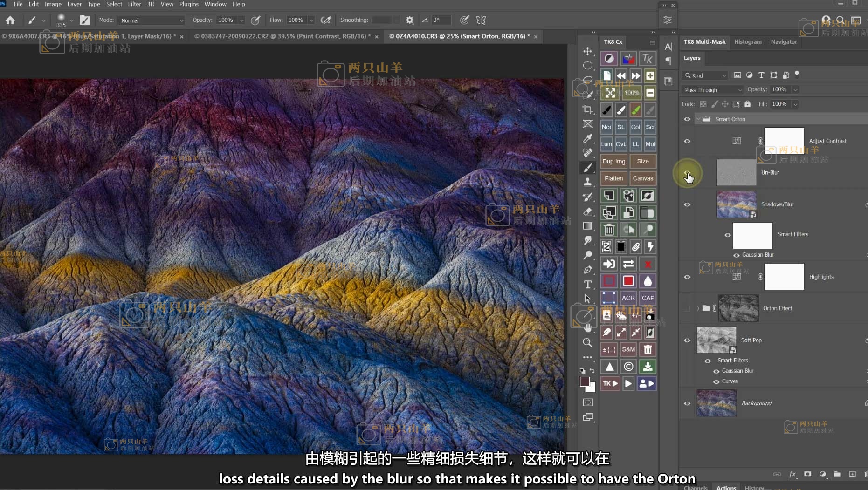
Task: Hide the Shadows/Blur layer
Action: [687, 204]
